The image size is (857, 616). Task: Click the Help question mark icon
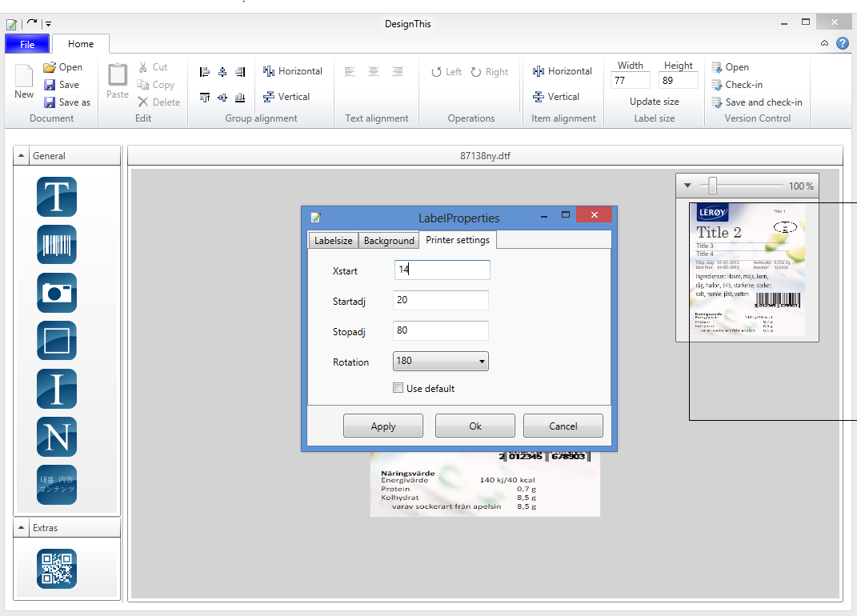tap(843, 43)
